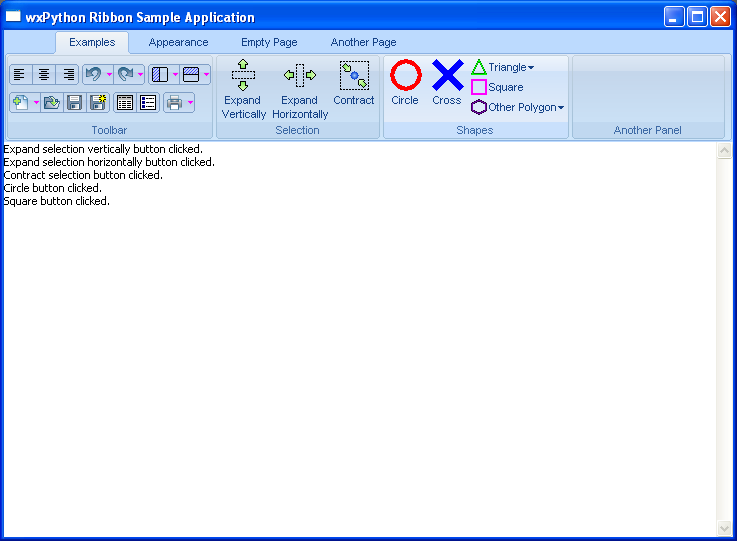Click the report view table icon
This screenshot has height=541, width=737.
click(x=125, y=102)
